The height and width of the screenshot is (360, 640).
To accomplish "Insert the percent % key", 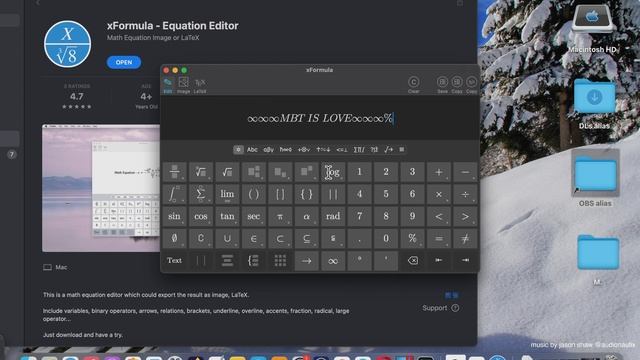I will pos(412,238).
